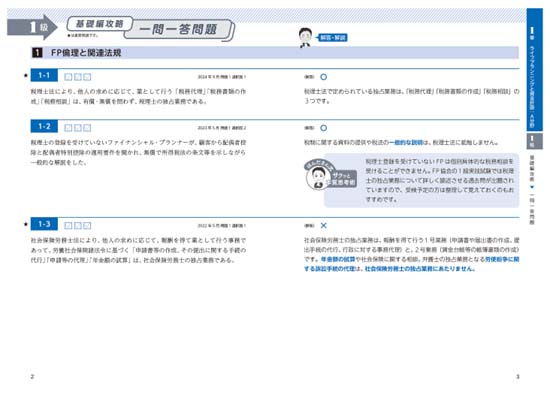Open the gray section 1 side tab
This screenshot has width=550, height=395.
534,141
